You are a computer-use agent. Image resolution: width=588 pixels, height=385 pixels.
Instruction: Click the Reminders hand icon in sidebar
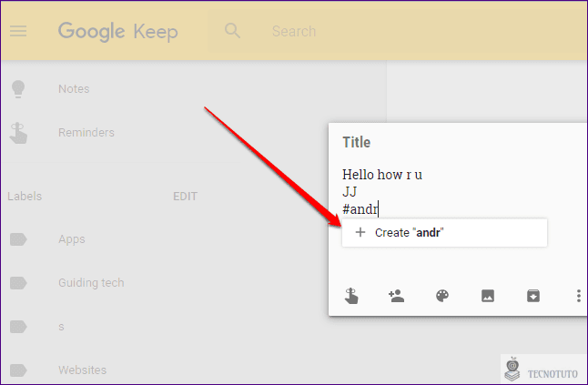(x=18, y=133)
